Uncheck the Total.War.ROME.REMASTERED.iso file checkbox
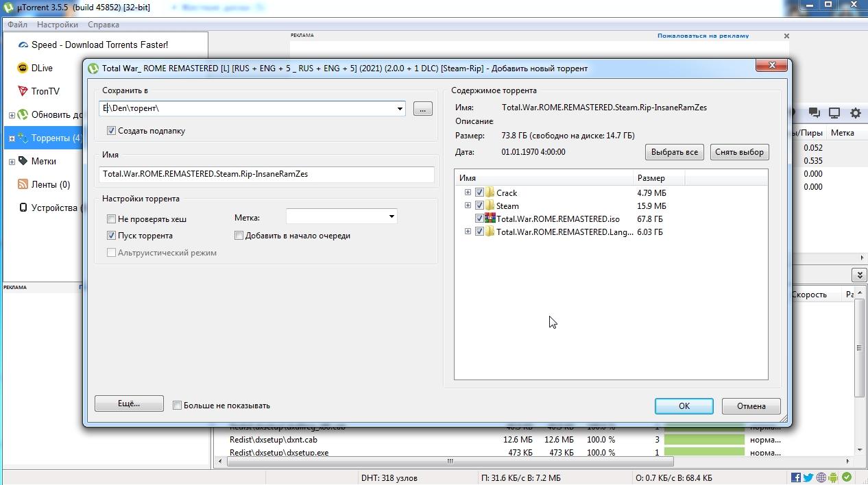Screen dimensions: 868x485 [479, 219]
